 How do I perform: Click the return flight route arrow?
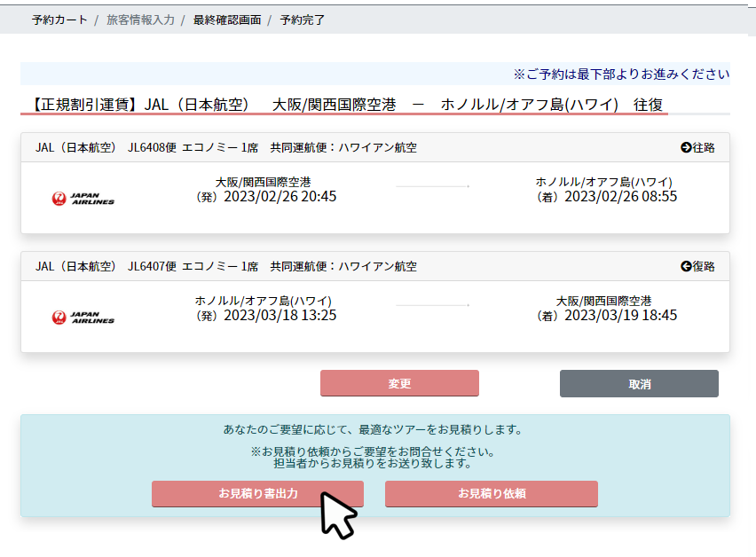433,306
